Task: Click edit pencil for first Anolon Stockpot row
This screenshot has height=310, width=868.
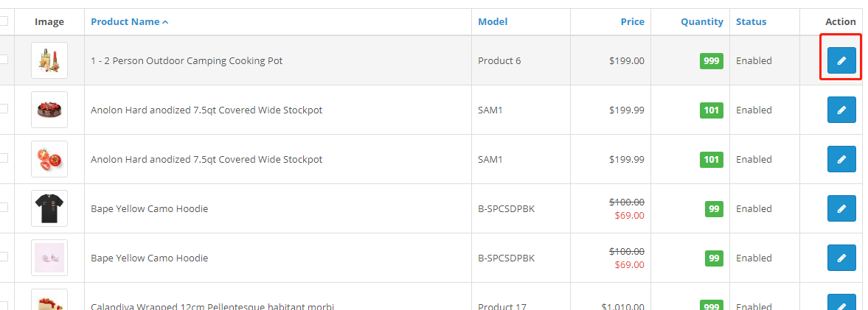Action: tap(841, 110)
